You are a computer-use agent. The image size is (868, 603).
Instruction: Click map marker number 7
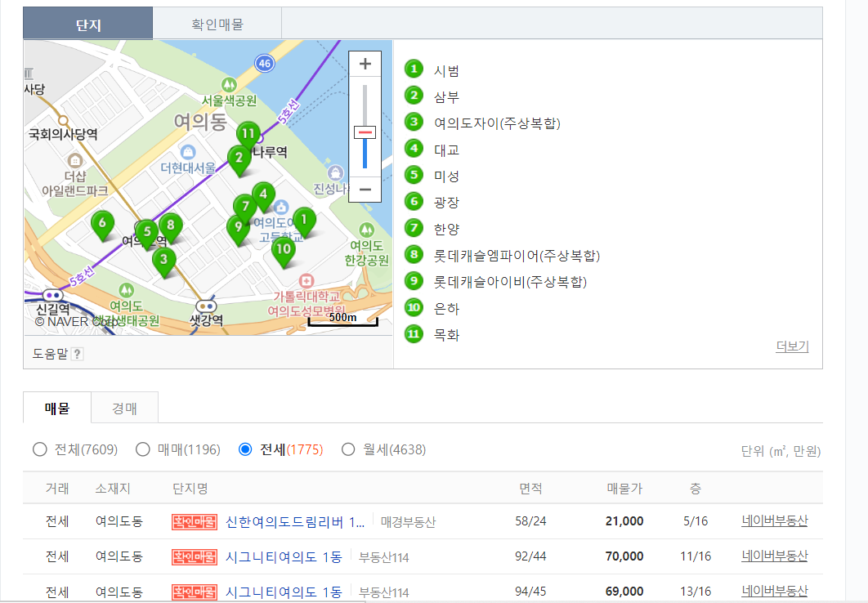pos(245,208)
